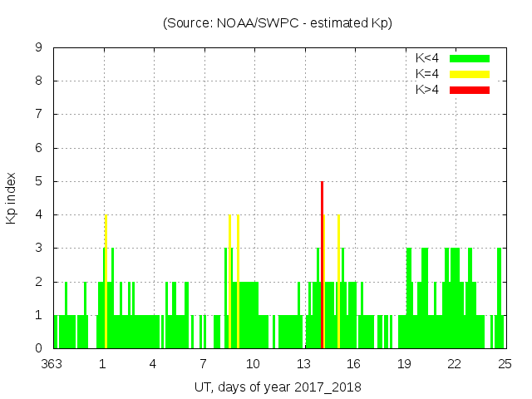Select the '25' x-axis tick label
The image size is (532, 399).
505,364
